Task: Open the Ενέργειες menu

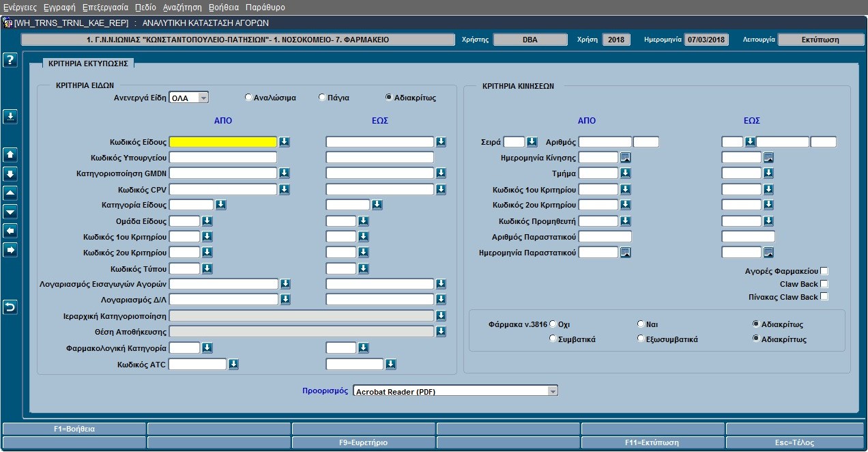Action: click(x=20, y=7)
